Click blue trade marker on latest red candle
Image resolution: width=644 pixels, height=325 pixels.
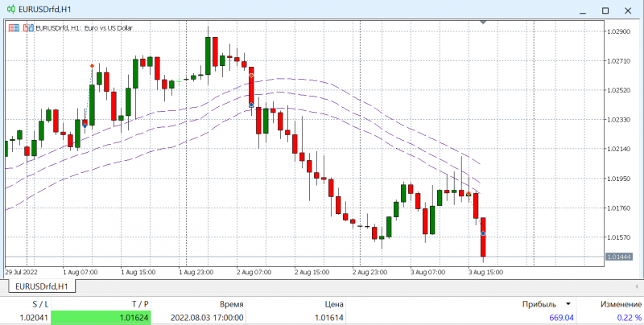pos(483,233)
